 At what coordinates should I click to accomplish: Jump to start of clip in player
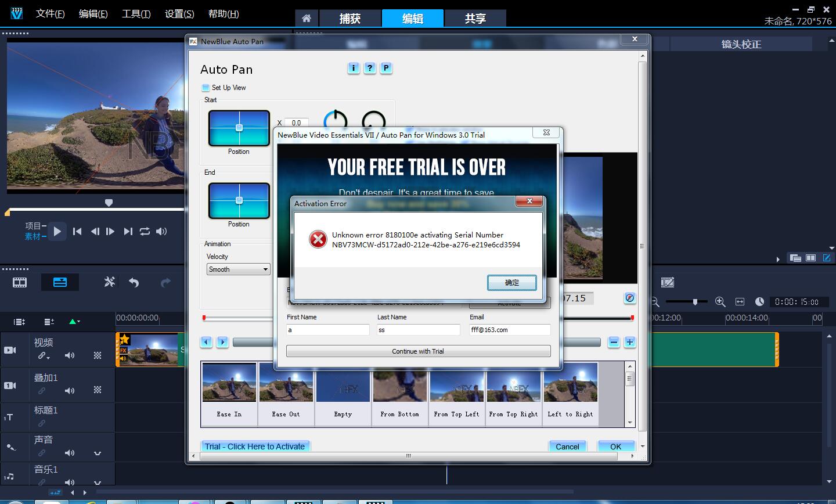pyautogui.click(x=77, y=231)
